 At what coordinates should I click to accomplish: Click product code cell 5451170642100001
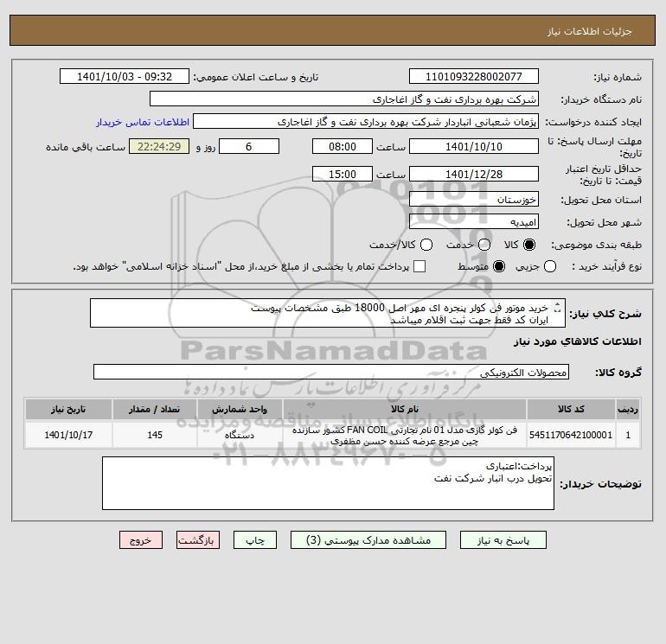pos(571,435)
